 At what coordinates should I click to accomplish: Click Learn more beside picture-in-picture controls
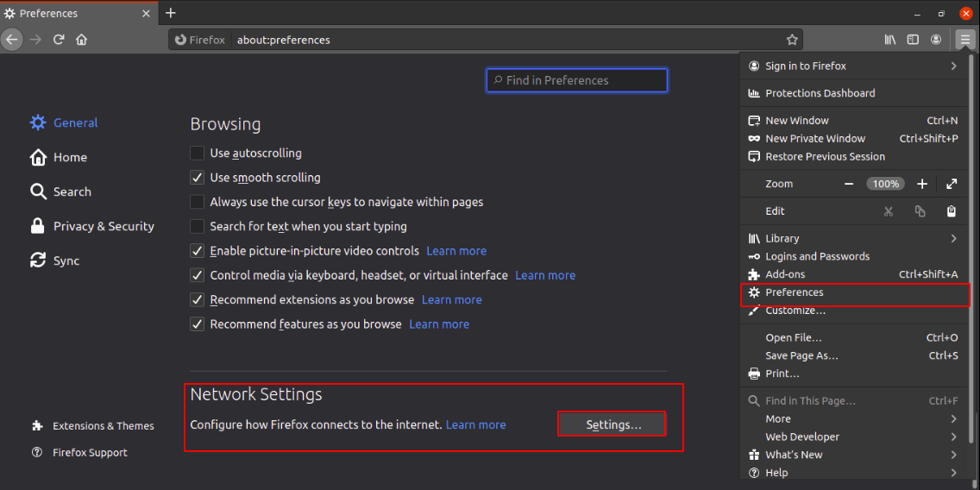click(456, 251)
